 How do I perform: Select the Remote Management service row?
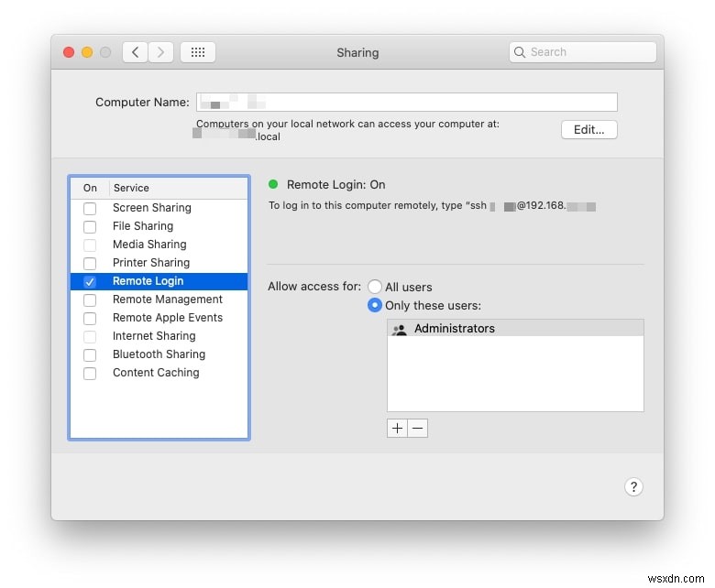(159, 299)
